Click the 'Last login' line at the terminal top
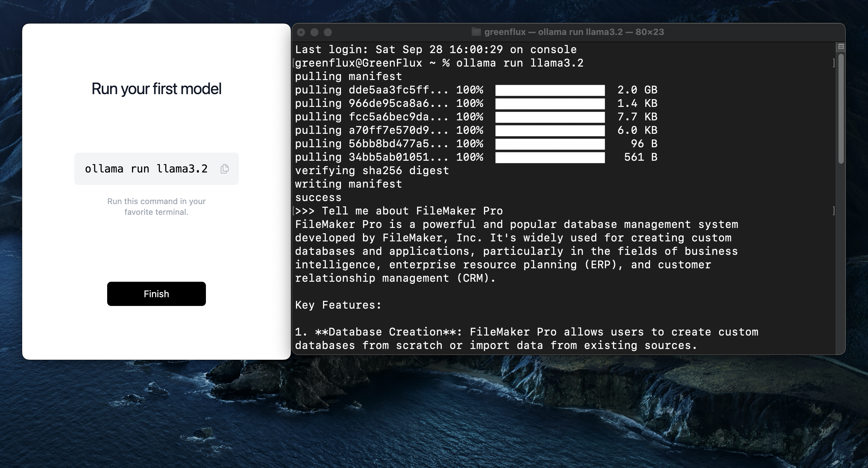 [x=435, y=49]
